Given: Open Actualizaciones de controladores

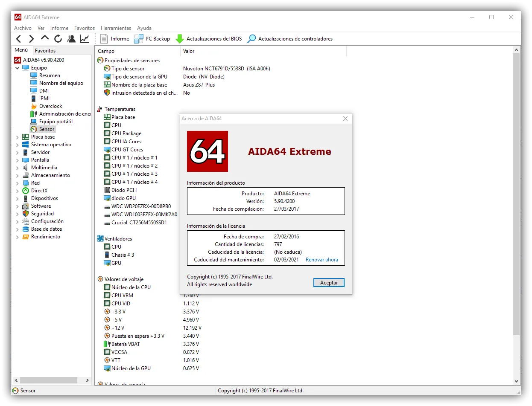Looking at the screenshot, I should [x=290, y=39].
